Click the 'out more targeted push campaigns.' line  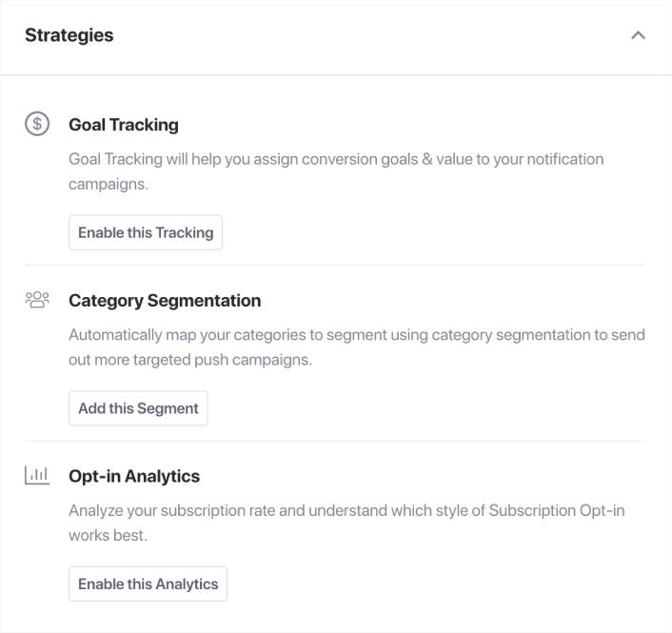coord(190,360)
